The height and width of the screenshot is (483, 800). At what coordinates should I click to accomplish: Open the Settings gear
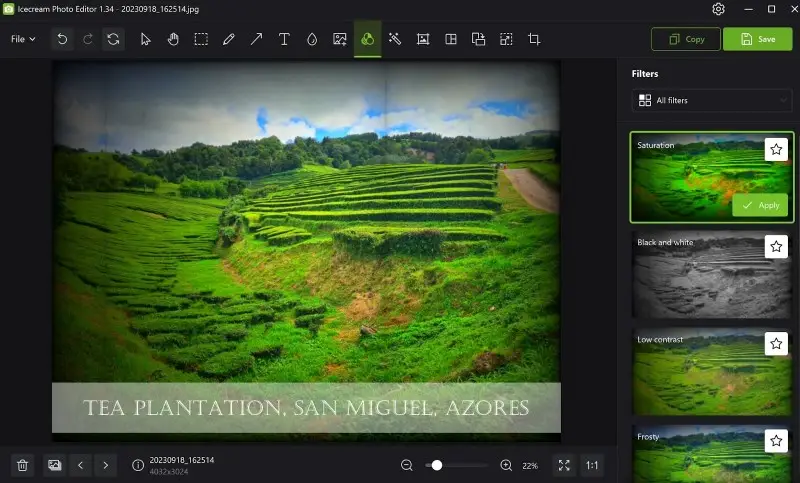(718, 9)
